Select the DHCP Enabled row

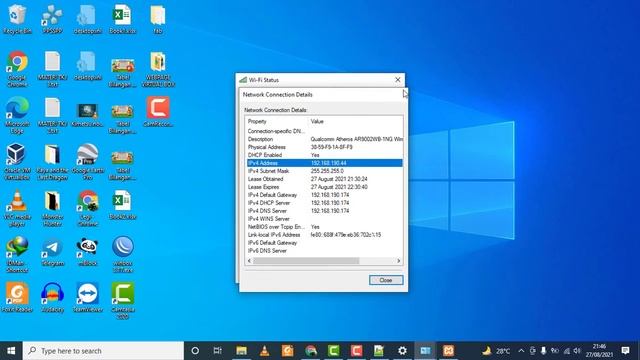coord(324,155)
